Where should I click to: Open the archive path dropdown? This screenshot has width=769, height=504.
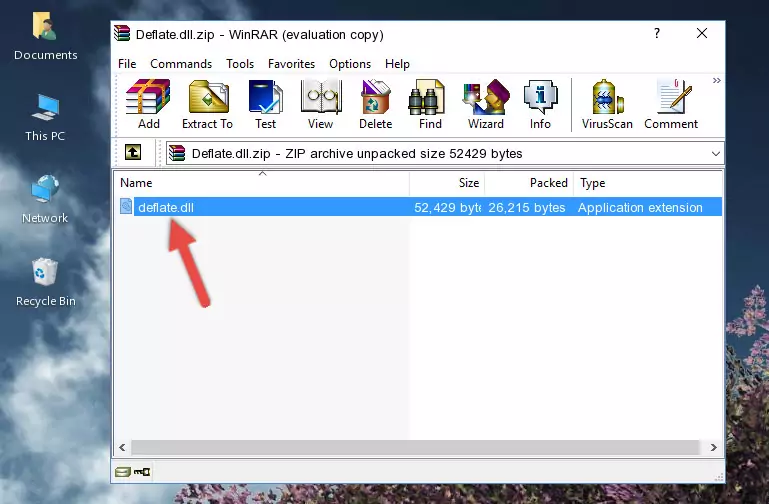click(x=716, y=153)
